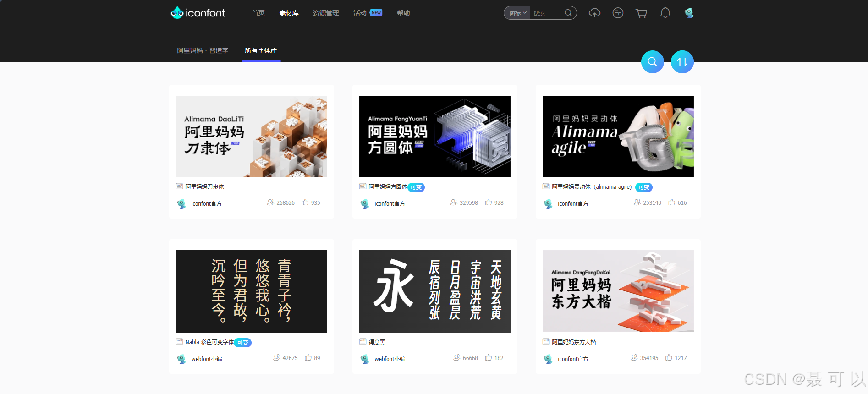Like 阿里妈妈方圆体 with thumbs-up icon (928)

pyautogui.click(x=488, y=202)
